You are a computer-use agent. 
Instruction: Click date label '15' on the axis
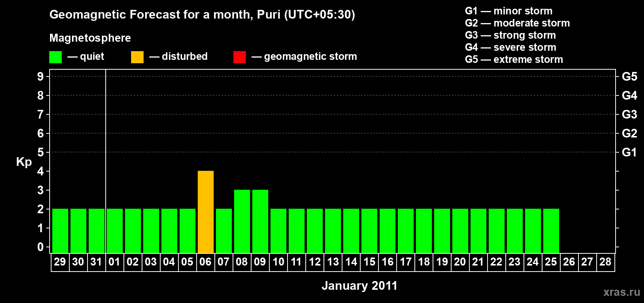point(369,262)
